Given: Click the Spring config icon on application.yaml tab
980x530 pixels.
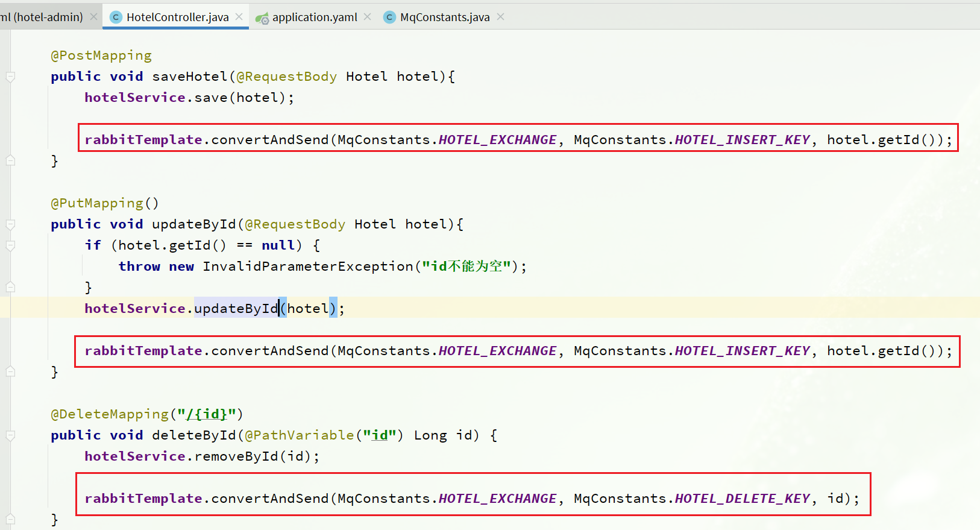Looking at the screenshot, I should coord(262,18).
